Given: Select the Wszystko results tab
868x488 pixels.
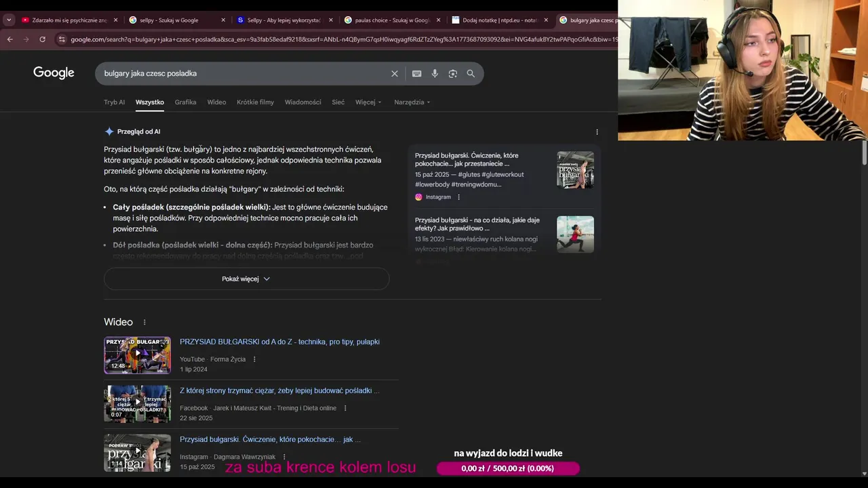Looking at the screenshot, I should (x=150, y=102).
